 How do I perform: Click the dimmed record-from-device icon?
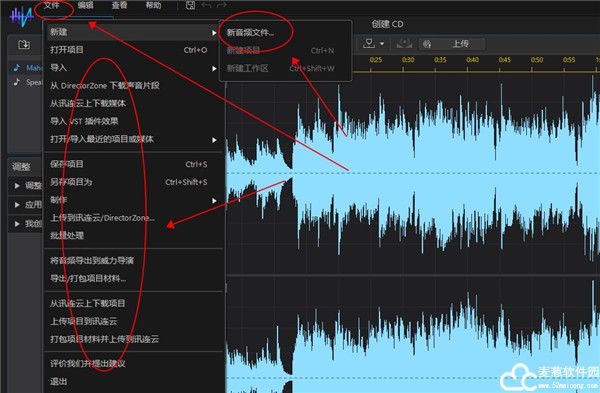pyautogui.click(x=404, y=43)
